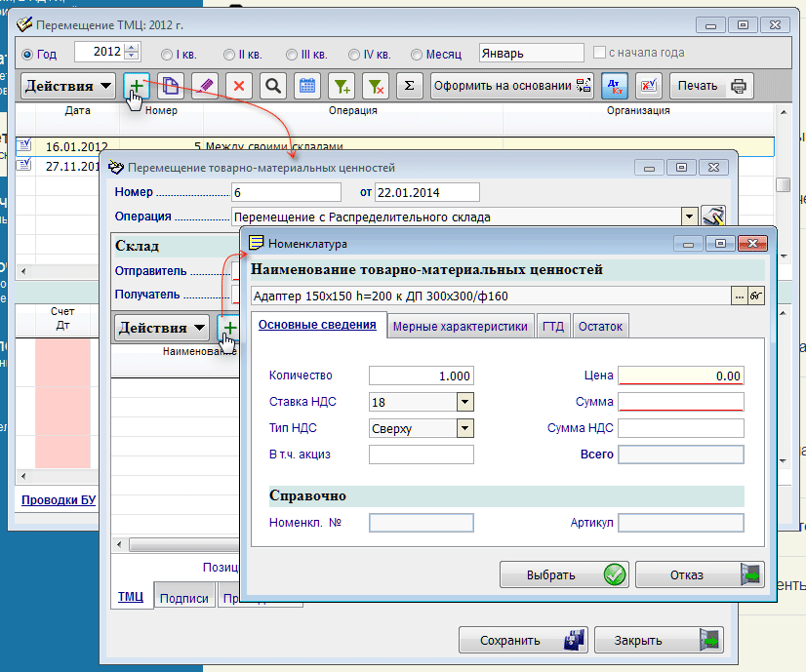This screenshot has width=806, height=672.
Task: Click the Сохранить button
Action: click(523, 640)
